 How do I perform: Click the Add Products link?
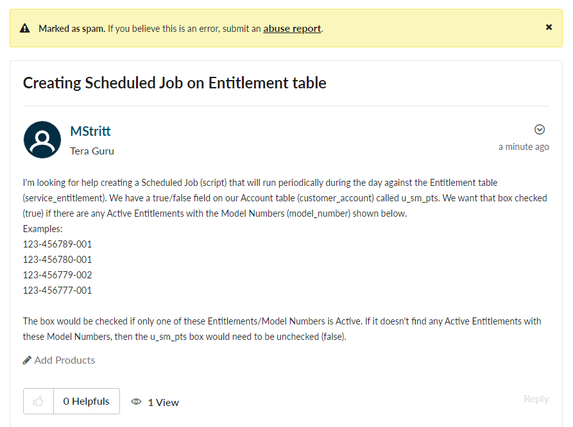pyautogui.click(x=65, y=360)
